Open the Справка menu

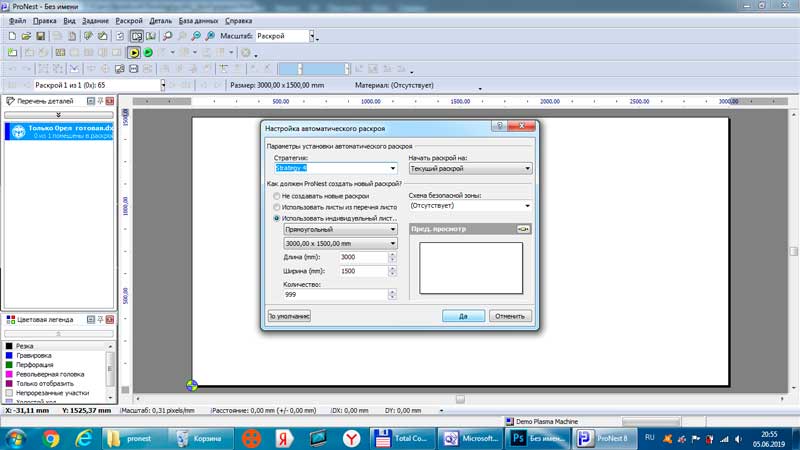point(238,21)
